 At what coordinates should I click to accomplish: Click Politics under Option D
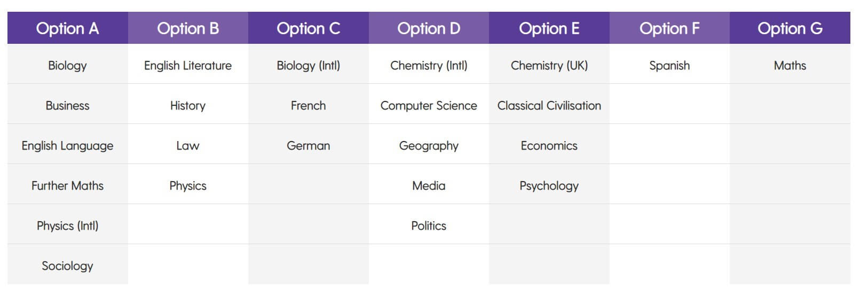429,226
